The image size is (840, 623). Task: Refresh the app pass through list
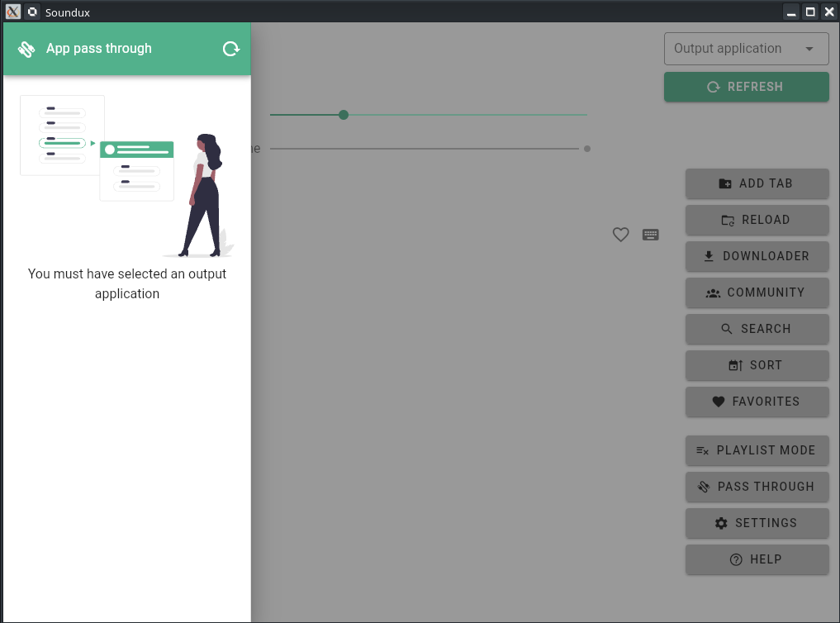point(231,49)
